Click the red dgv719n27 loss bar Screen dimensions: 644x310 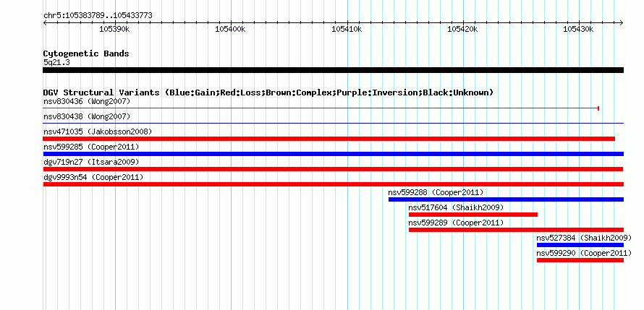[x=333, y=169]
